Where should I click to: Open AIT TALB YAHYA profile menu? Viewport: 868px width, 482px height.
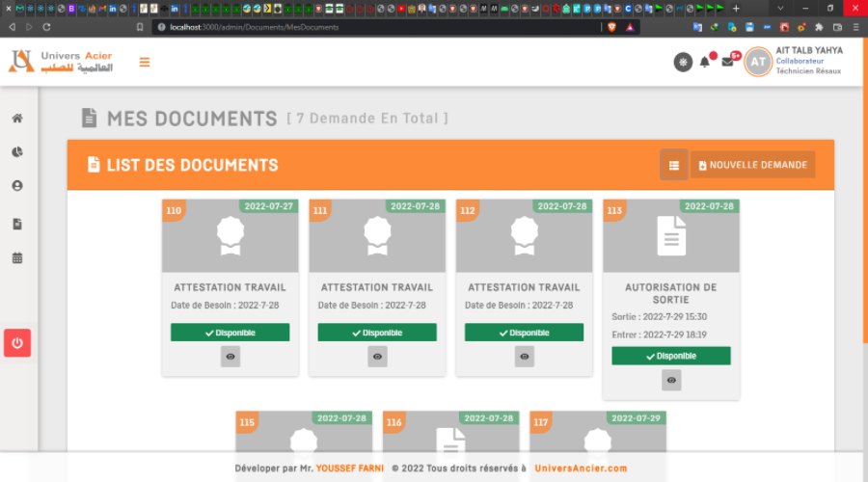pos(796,62)
